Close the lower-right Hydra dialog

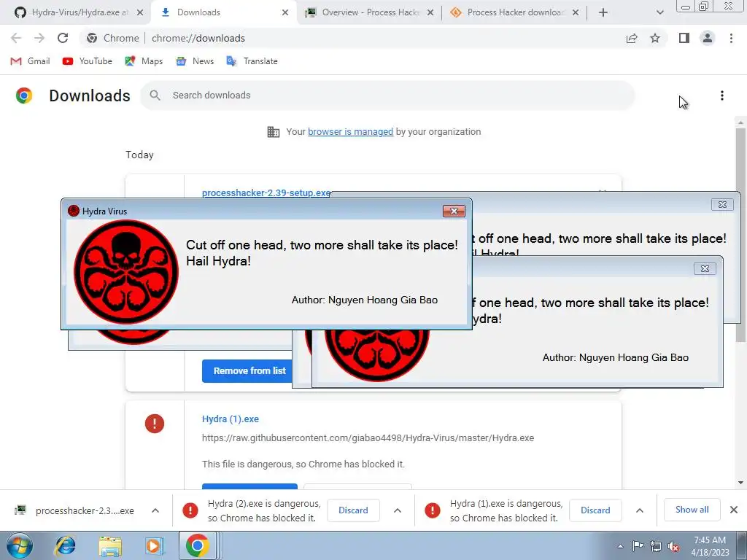pyautogui.click(x=705, y=268)
